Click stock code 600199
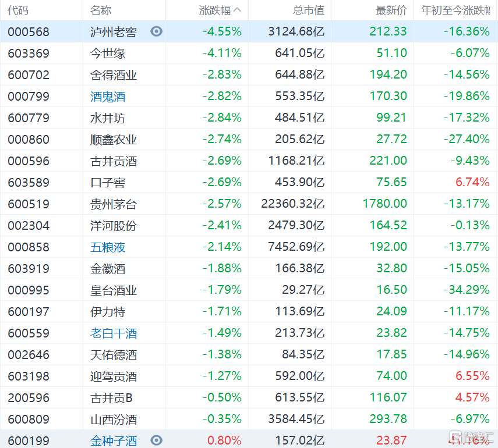Image resolution: width=498 pixels, height=448 pixels. [29, 440]
